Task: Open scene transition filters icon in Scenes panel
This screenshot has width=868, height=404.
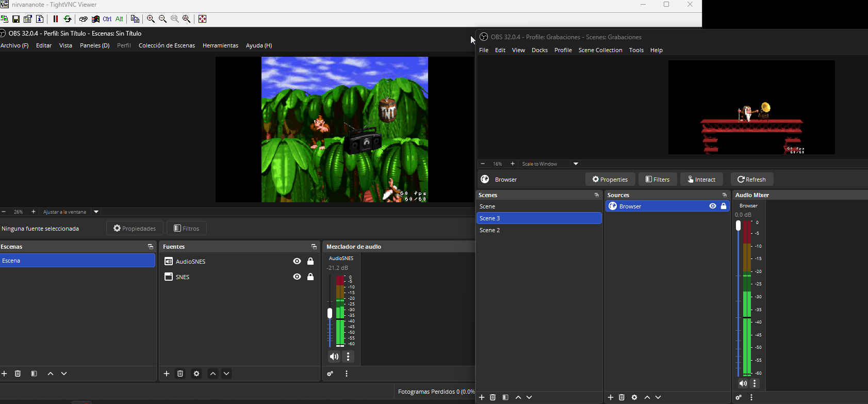Action: pos(505,397)
